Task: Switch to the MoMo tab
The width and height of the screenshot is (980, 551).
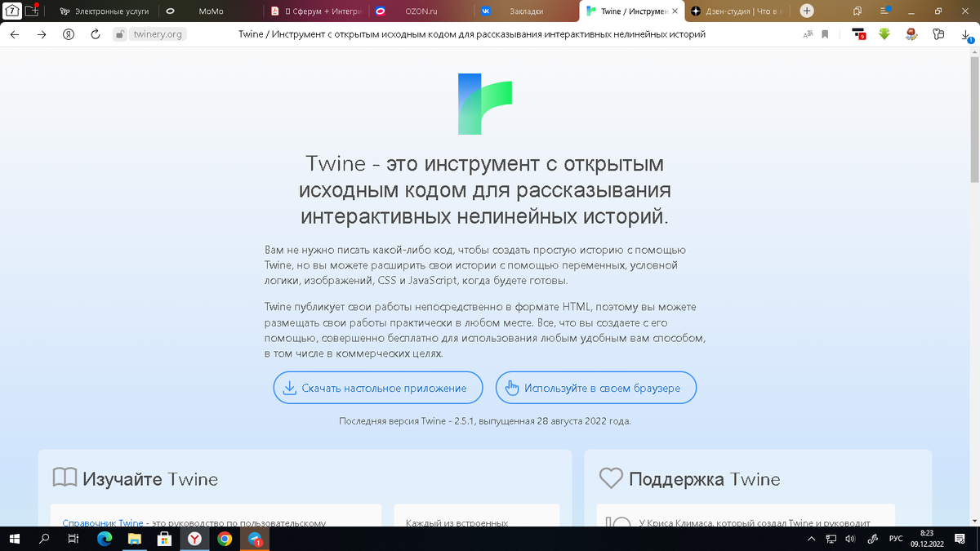Action: pyautogui.click(x=211, y=11)
